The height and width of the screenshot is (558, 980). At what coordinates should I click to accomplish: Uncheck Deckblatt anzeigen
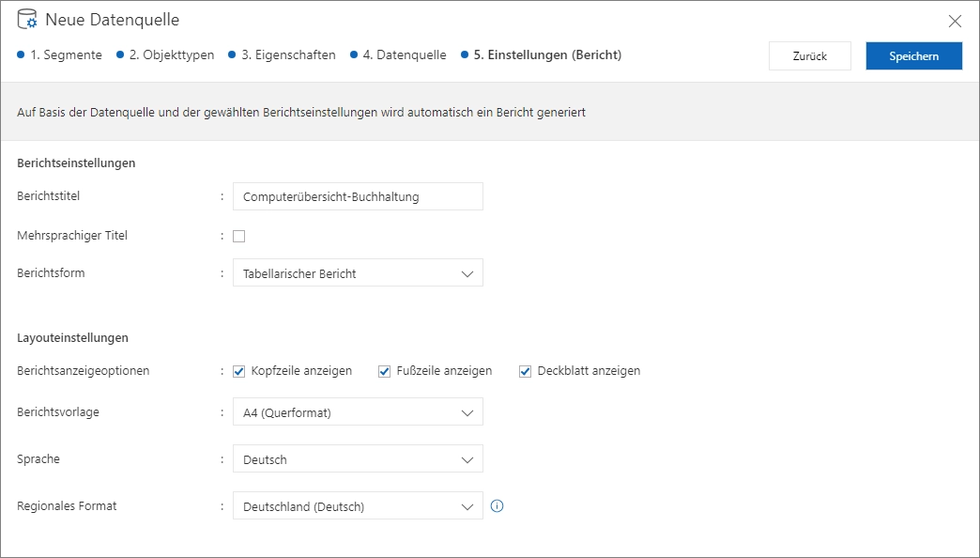pos(525,370)
